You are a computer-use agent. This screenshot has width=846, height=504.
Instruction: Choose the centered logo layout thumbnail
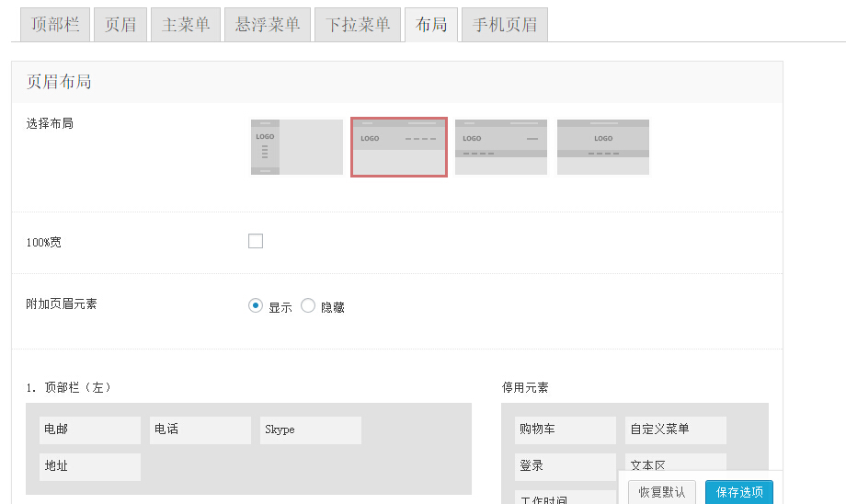[602, 147]
